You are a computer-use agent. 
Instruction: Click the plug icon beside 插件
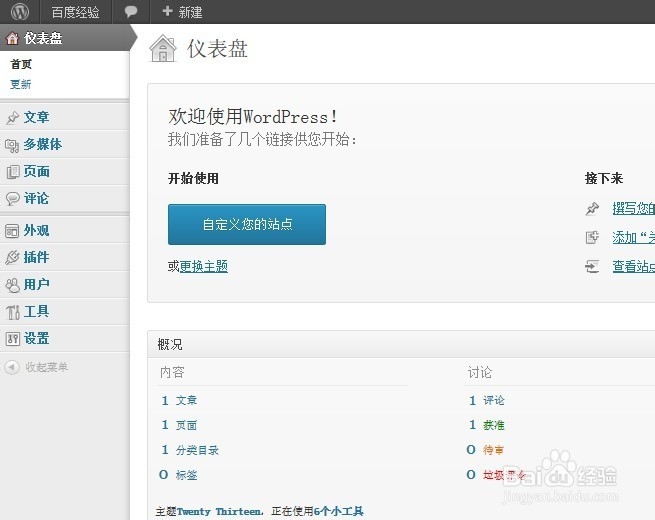12,258
